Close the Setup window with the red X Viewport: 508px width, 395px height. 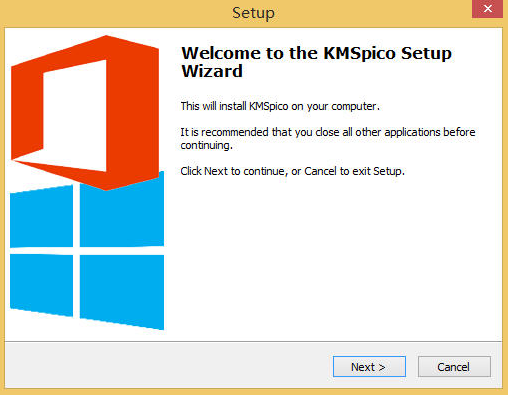pos(487,9)
